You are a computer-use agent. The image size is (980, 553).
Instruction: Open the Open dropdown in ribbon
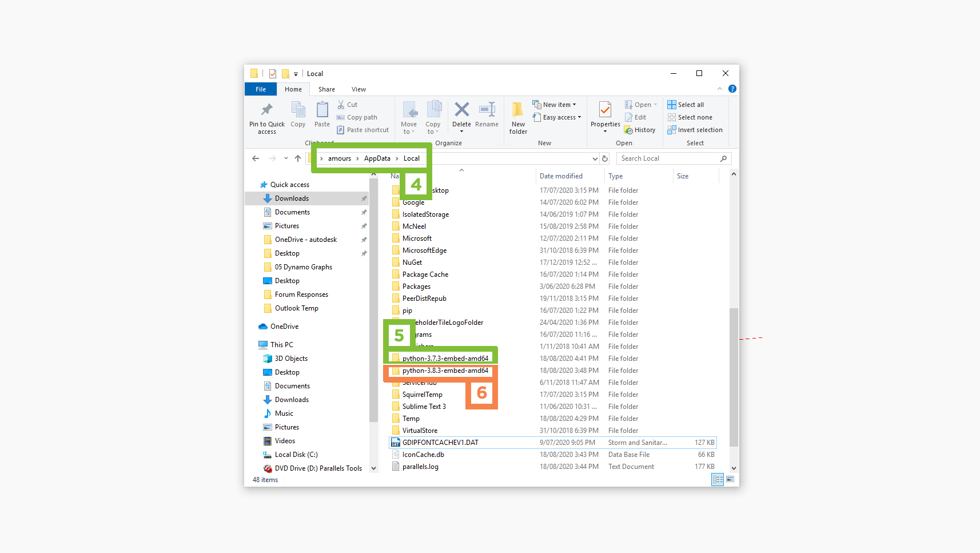pos(641,105)
